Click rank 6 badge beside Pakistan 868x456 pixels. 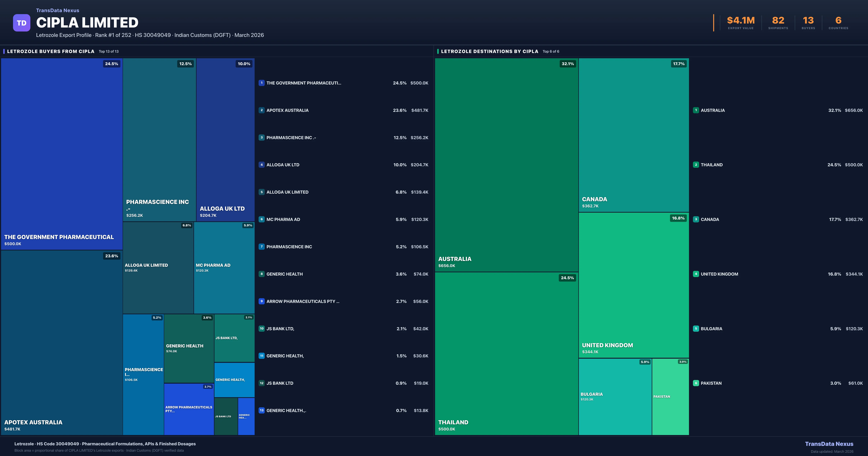point(696,383)
